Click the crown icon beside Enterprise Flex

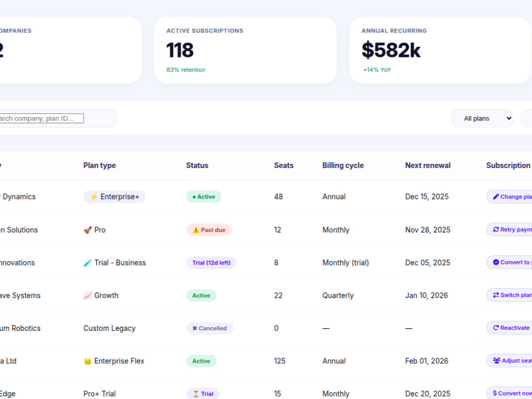(88, 361)
